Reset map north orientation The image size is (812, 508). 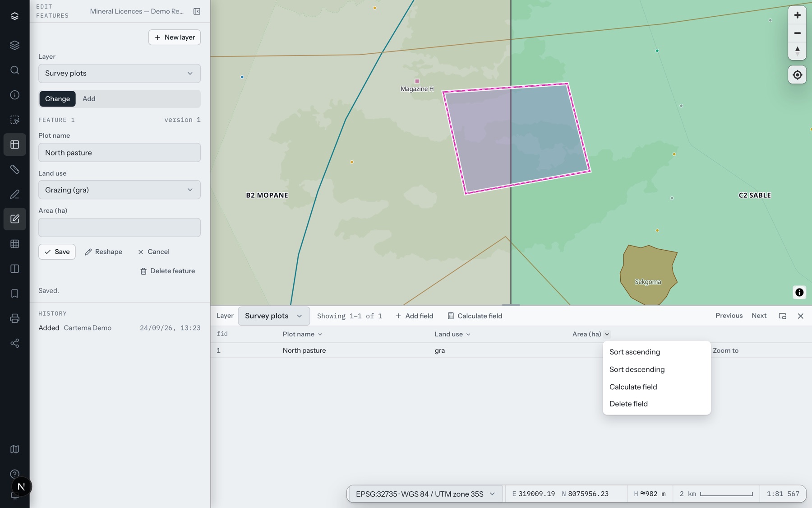(797, 51)
